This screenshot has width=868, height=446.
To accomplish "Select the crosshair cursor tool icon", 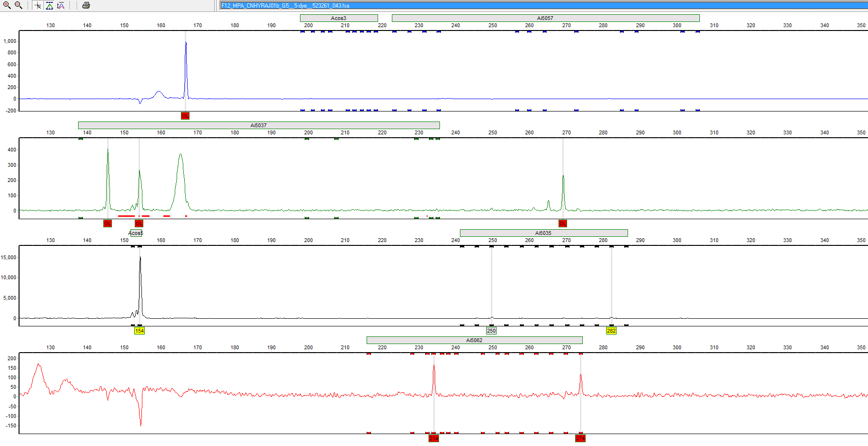I will (x=38, y=6).
